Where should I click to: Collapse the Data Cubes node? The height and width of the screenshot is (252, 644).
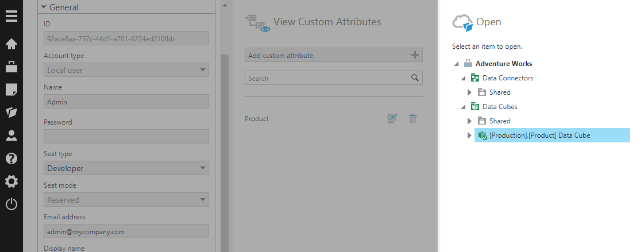click(464, 107)
